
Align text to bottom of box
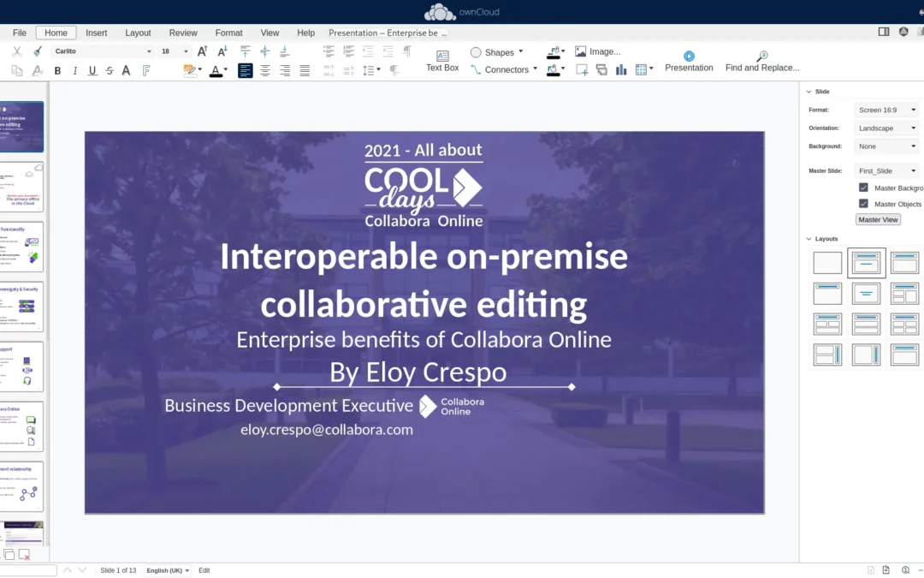coord(285,51)
